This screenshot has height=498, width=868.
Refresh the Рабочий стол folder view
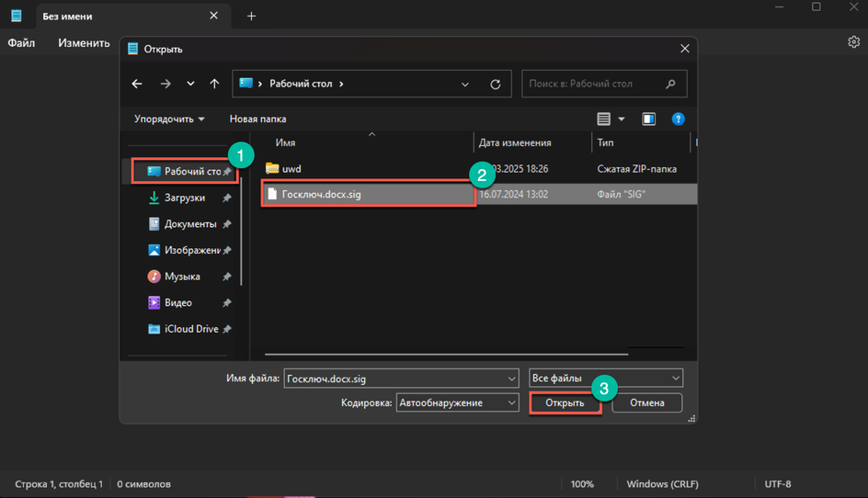click(496, 85)
